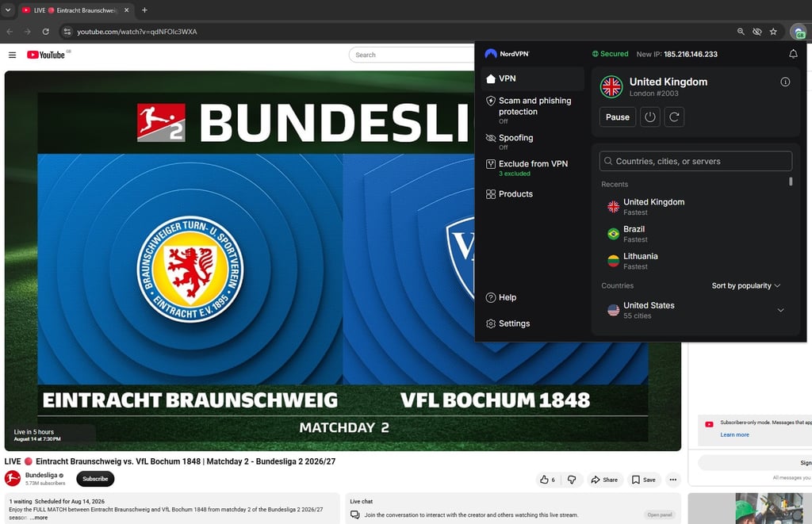Image resolution: width=812 pixels, height=524 pixels.
Task: Open the Bundesliga channel avatar
Action: tap(13, 479)
